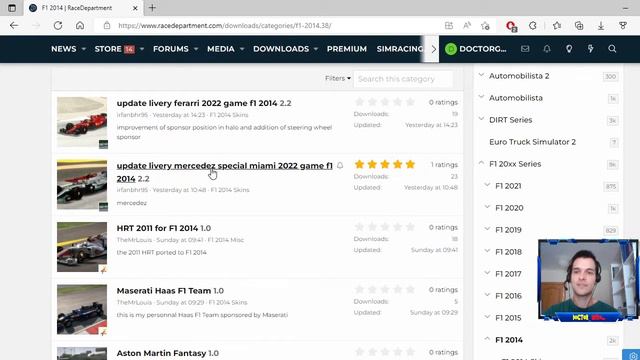Image resolution: width=640 pixels, height=360 pixels.
Task: Reload the page with the refresh icon
Action: point(58,25)
